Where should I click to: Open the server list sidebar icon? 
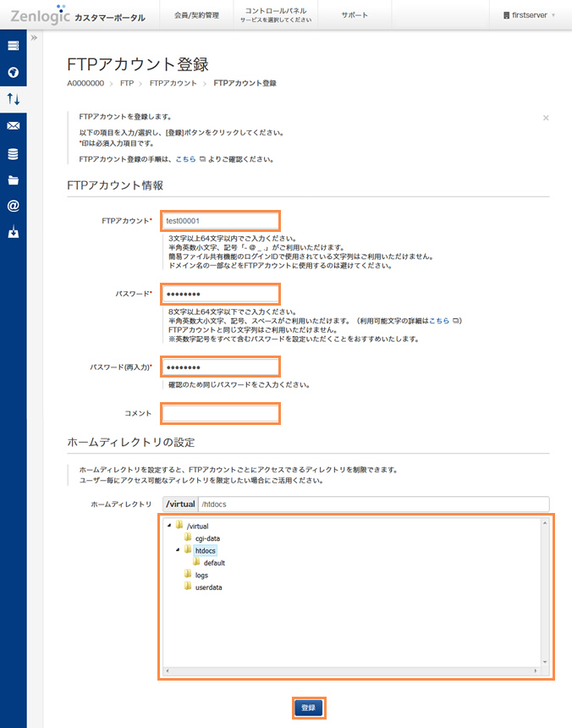[13, 46]
